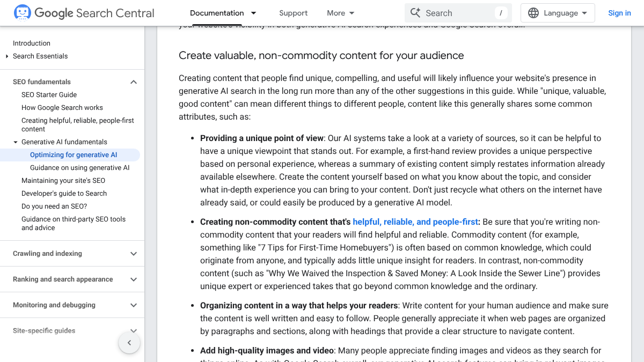644x362 pixels.
Task: Select Crawling and indexing section heading
Action: pyautogui.click(x=47, y=254)
